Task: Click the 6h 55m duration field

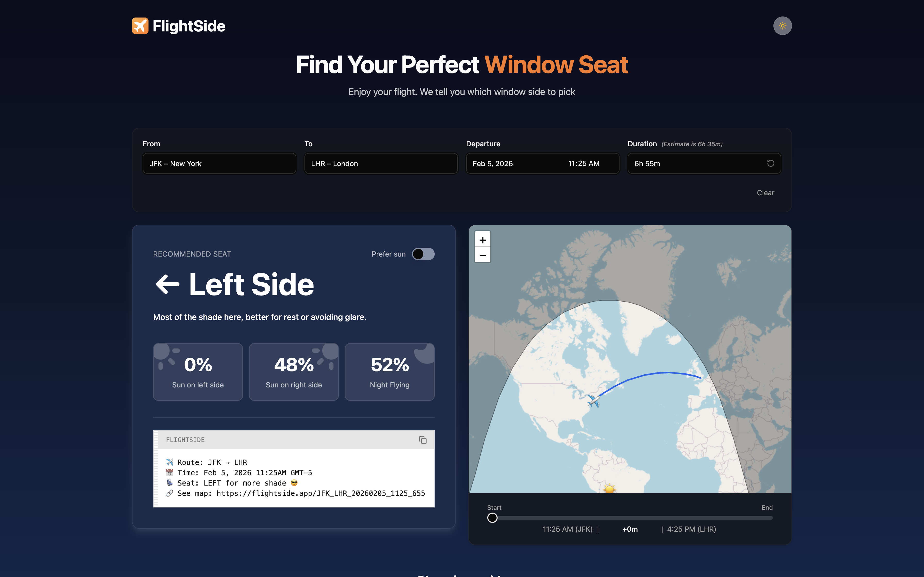Action: [695, 164]
